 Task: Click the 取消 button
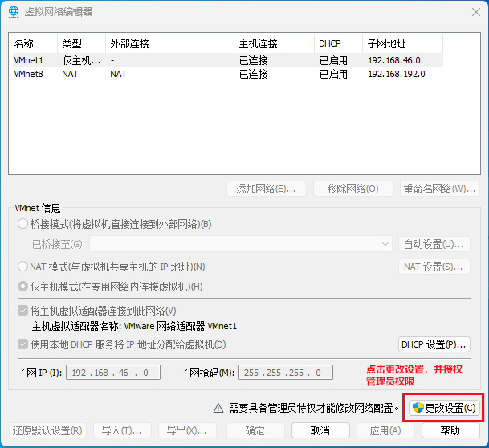pyautogui.click(x=320, y=430)
